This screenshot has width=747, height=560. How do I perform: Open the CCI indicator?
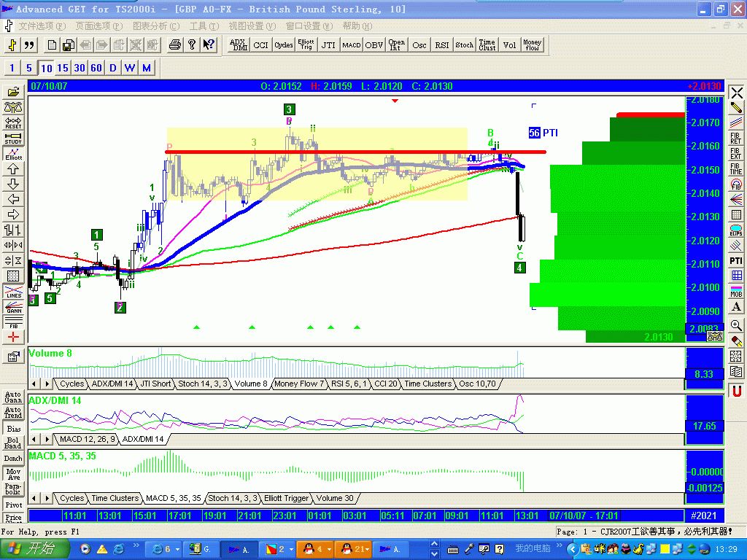click(x=260, y=44)
